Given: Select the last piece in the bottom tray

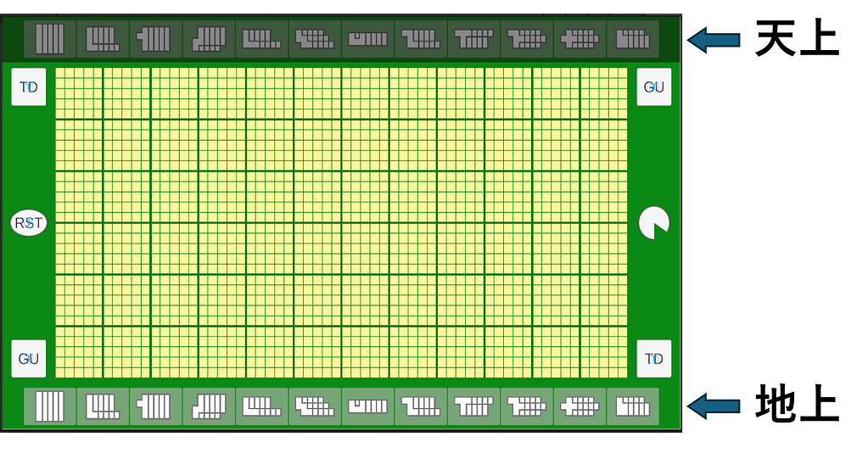Looking at the screenshot, I should [x=633, y=406].
